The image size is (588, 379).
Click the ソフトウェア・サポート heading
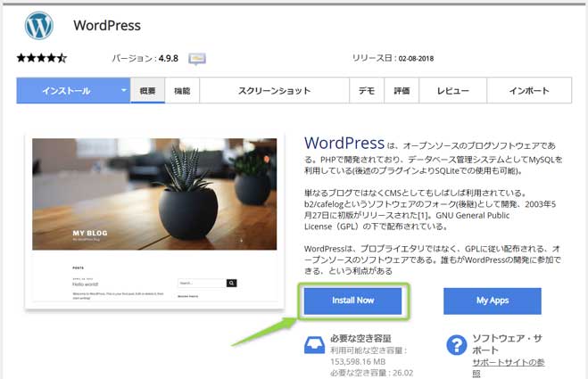click(x=507, y=344)
